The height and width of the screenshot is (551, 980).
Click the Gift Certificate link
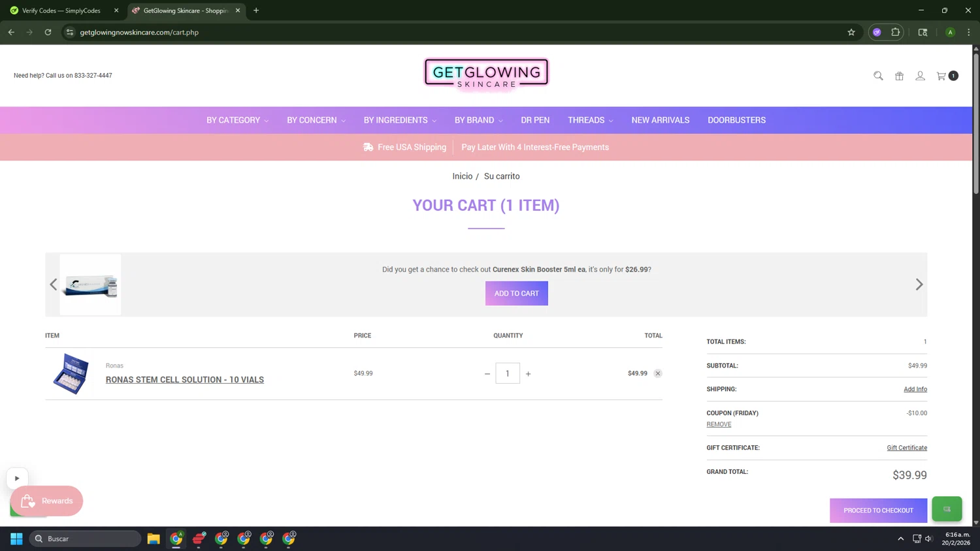[x=907, y=448]
